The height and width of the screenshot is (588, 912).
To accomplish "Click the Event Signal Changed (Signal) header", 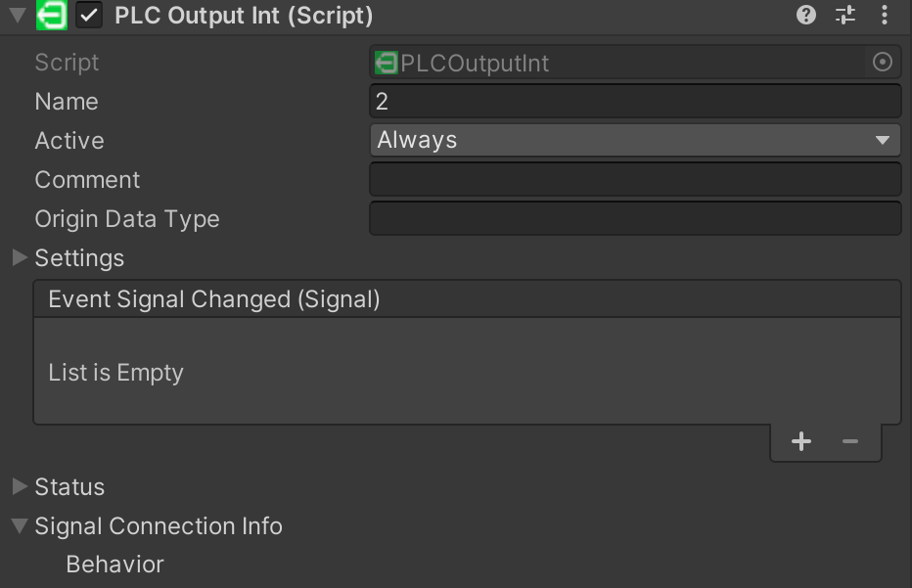I will tap(214, 299).
